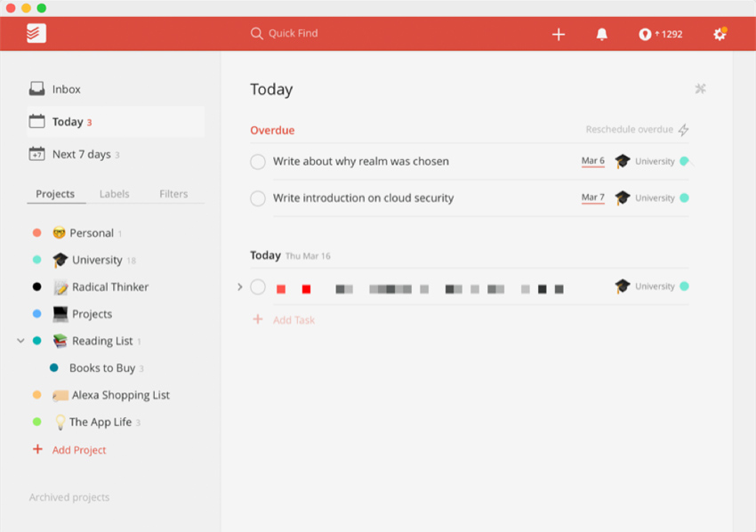Screen dimensions: 756x532
Task: Switch to the Projects tab
Action: pos(55,194)
